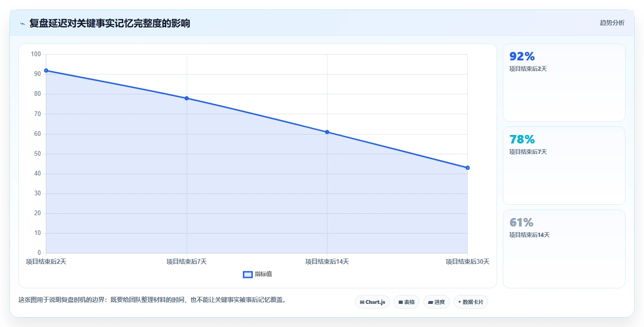Click the x-axis label 项目结束后7天
Image resolution: width=644 pixels, height=327 pixels.
187,261
